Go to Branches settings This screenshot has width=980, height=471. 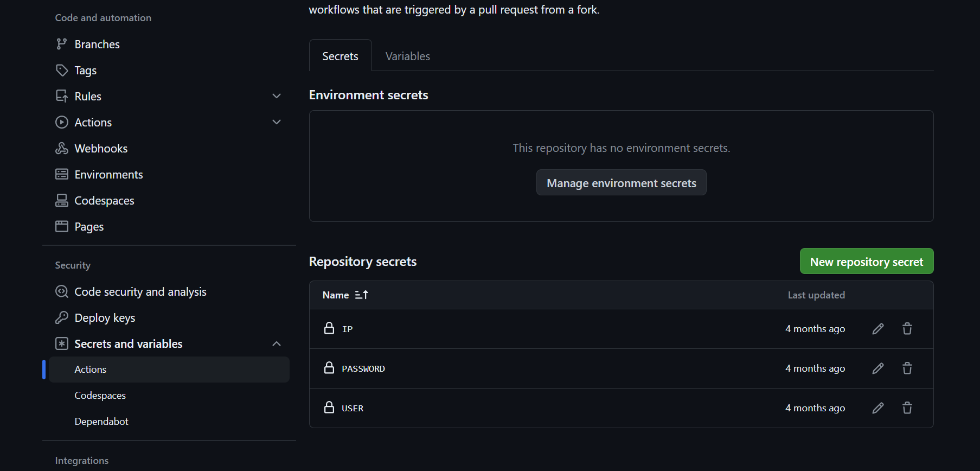97,44
